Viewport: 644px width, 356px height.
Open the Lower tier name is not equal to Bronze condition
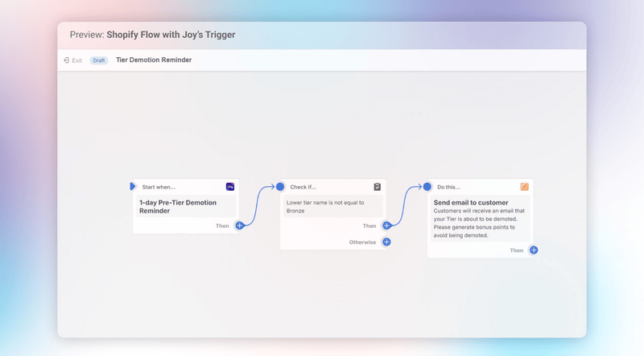point(333,206)
